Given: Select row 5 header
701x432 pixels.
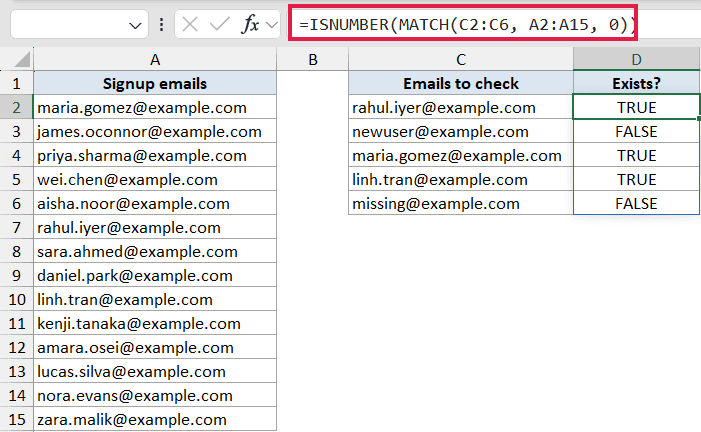Looking at the screenshot, I should tap(17, 179).
